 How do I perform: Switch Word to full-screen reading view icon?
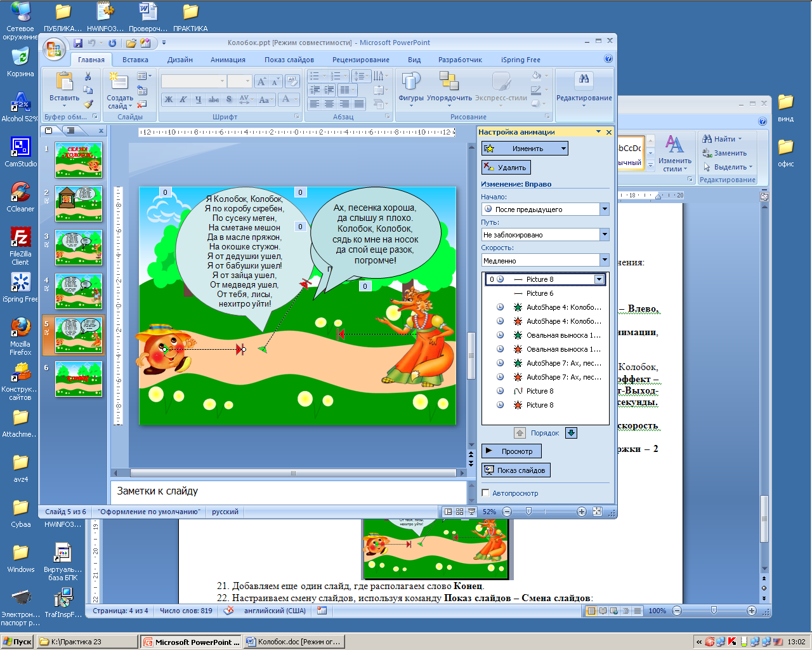[603, 611]
